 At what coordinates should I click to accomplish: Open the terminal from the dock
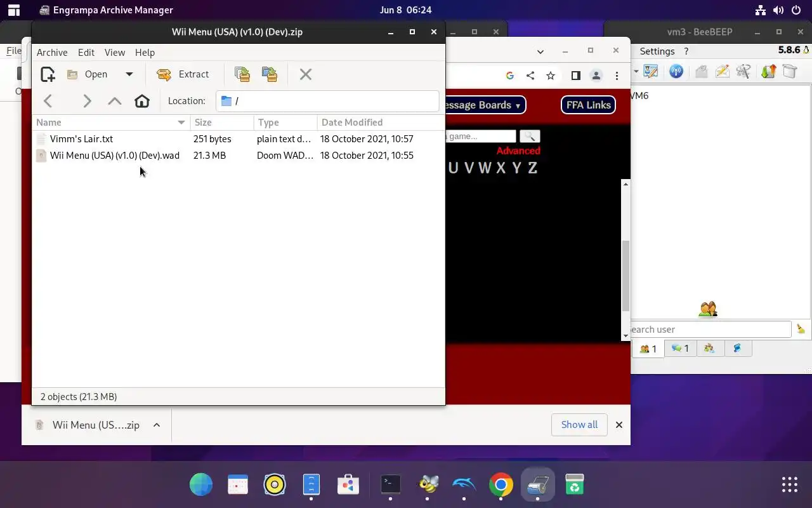pos(390,485)
